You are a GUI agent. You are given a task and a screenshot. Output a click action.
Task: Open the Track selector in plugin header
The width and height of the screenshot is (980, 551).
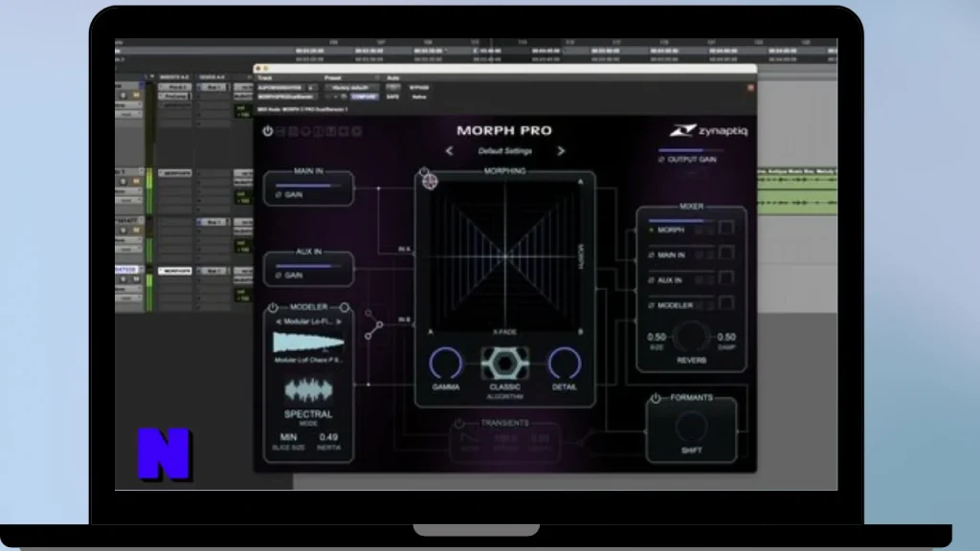(286, 87)
